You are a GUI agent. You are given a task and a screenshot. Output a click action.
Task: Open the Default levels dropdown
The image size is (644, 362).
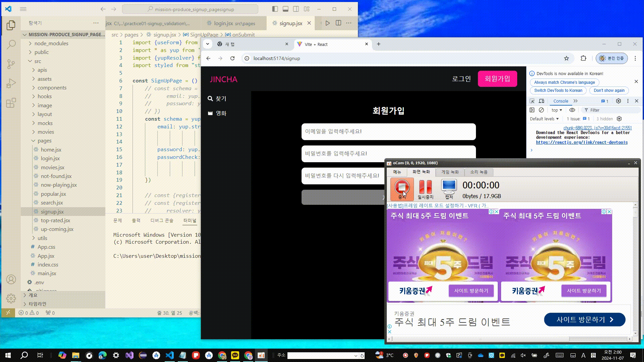tap(544, 119)
